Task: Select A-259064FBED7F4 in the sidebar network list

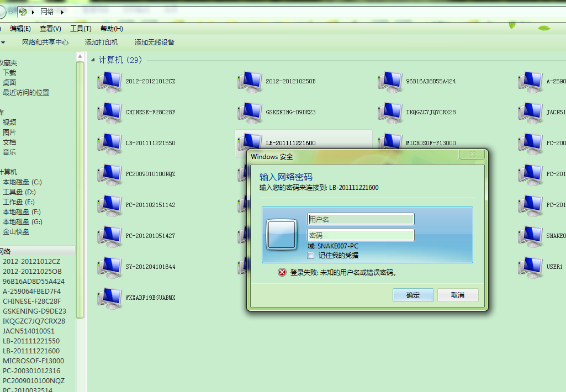Action: pyautogui.click(x=32, y=292)
